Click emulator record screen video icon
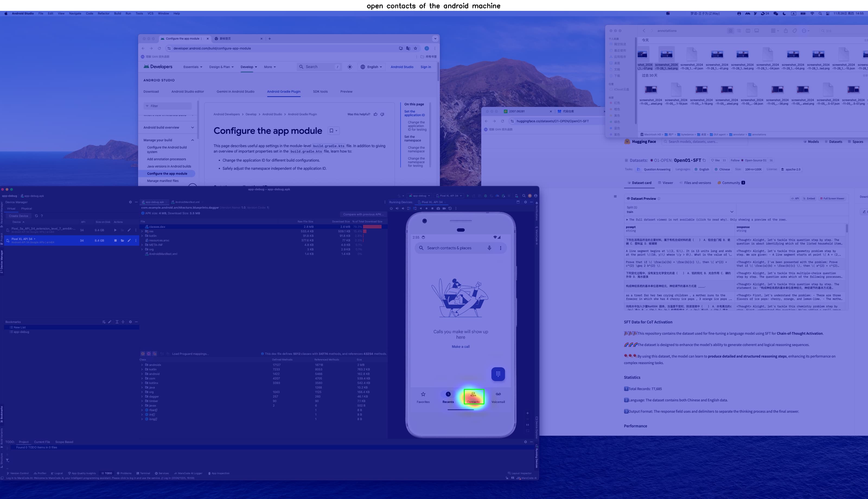 444,208
